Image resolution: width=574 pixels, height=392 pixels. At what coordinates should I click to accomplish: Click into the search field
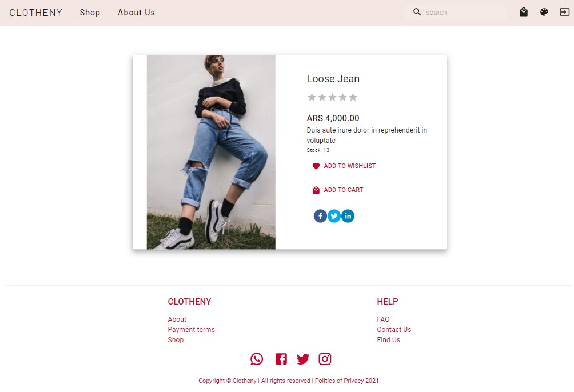tap(456, 12)
